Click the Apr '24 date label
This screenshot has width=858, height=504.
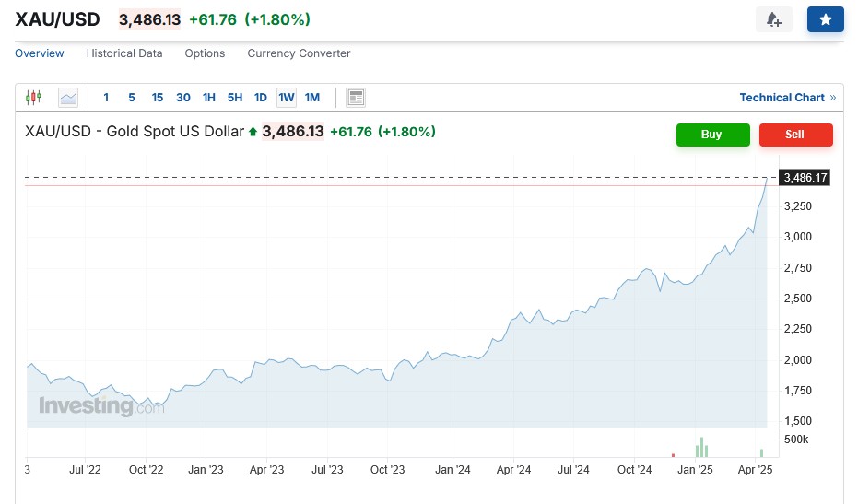coord(513,470)
